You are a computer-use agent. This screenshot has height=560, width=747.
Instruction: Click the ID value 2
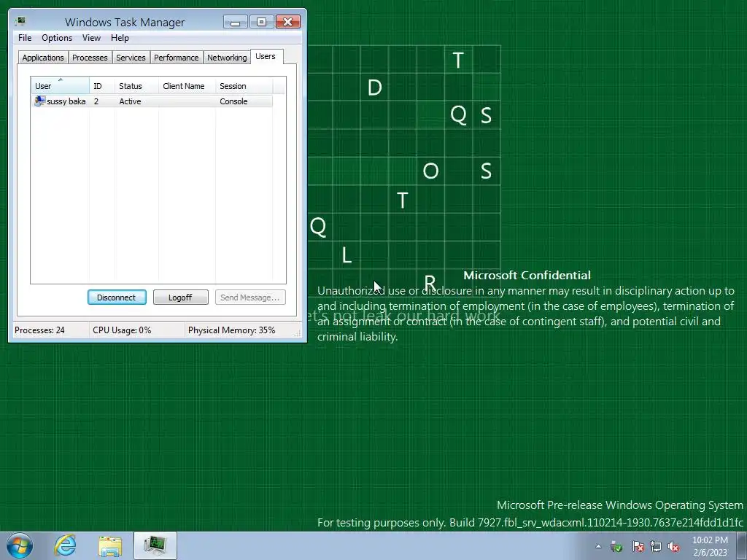click(96, 101)
